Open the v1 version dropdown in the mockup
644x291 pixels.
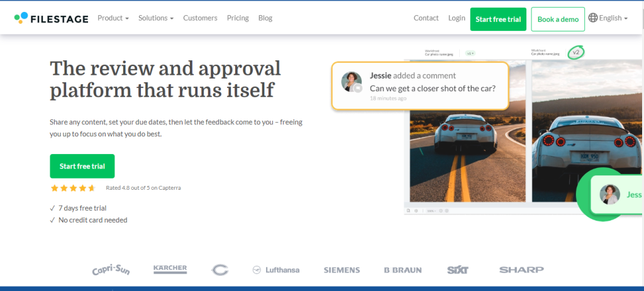click(470, 53)
